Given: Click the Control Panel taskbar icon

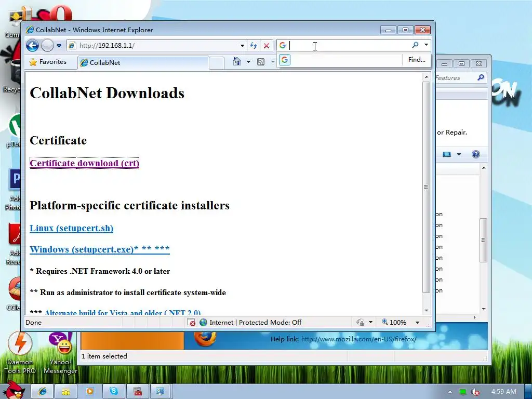Looking at the screenshot, I should 160,391.
